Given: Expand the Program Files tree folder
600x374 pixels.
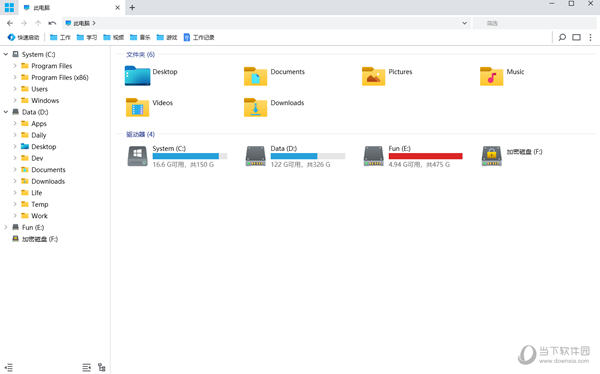Looking at the screenshot, I should click(x=15, y=66).
